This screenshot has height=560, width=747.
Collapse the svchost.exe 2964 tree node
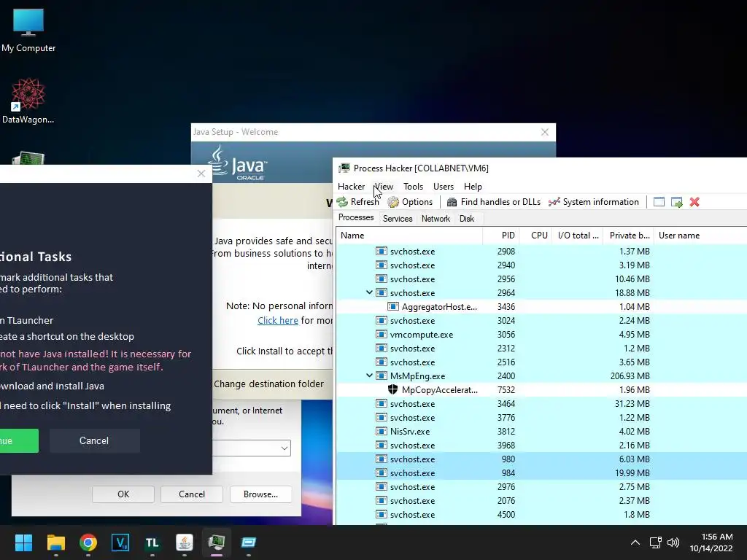[369, 293]
